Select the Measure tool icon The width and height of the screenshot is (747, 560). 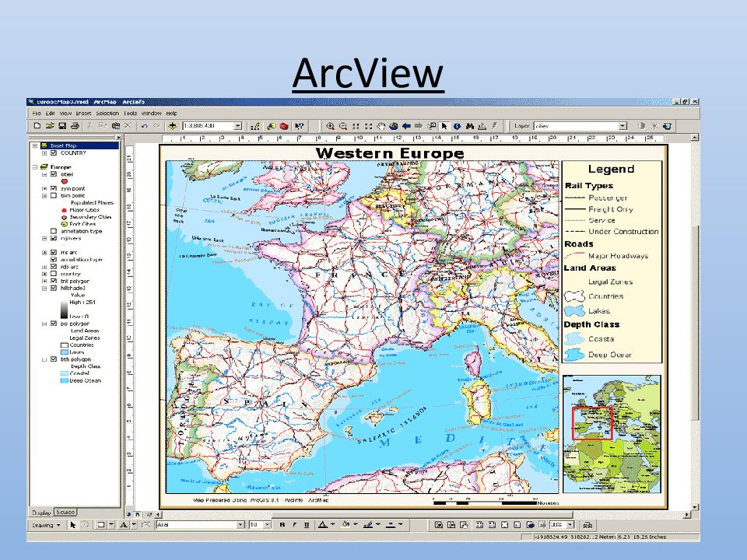tap(482, 126)
